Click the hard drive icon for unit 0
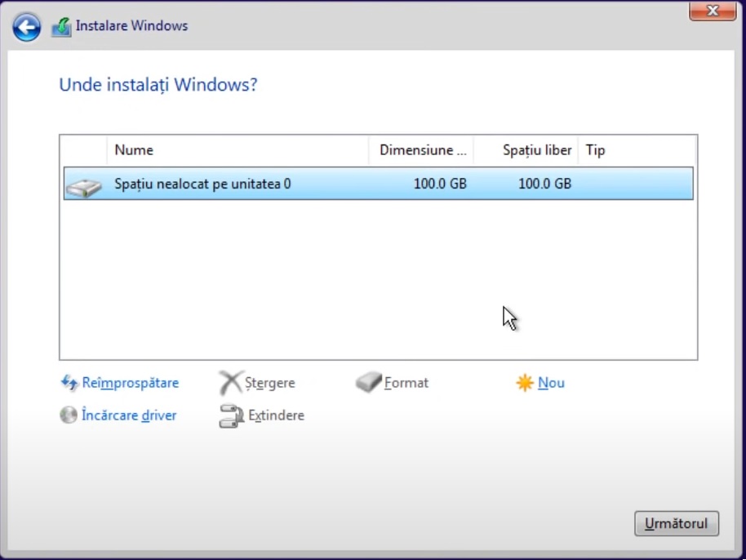This screenshot has height=560, width=746. [83, 186]
